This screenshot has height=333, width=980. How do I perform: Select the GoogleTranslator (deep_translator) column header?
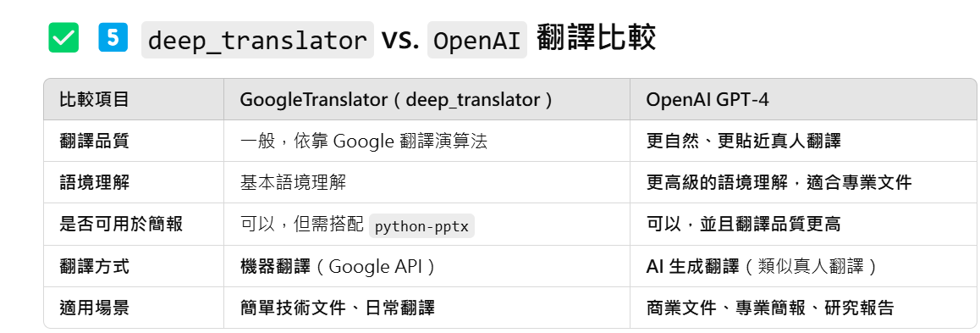(x=396, y=99)
